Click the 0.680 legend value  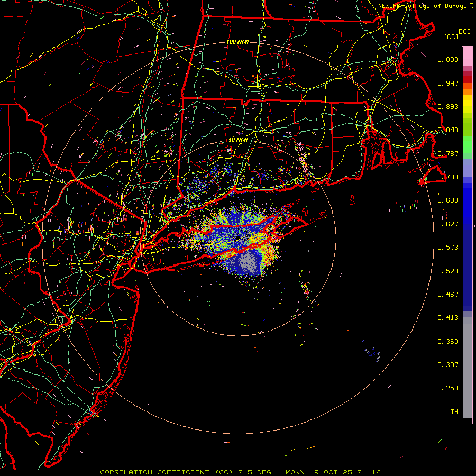pos(448,200)
